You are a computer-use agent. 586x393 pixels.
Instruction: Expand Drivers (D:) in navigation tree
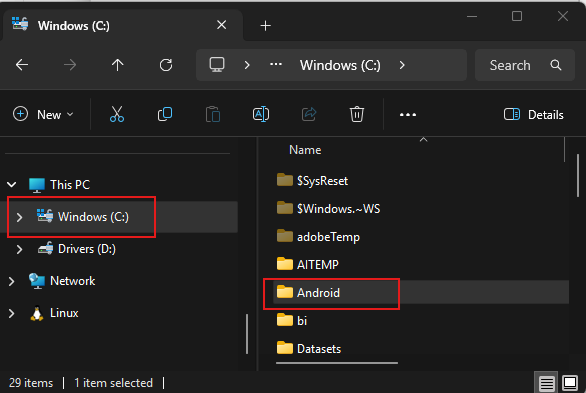tap(19, 249)
